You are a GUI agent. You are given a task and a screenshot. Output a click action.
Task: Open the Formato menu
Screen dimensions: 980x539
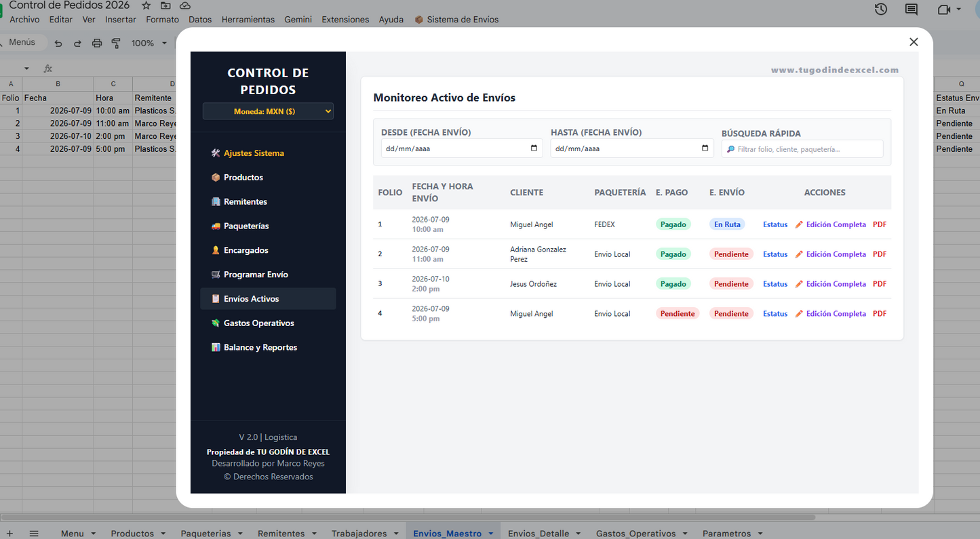click(x=163, y=20)
